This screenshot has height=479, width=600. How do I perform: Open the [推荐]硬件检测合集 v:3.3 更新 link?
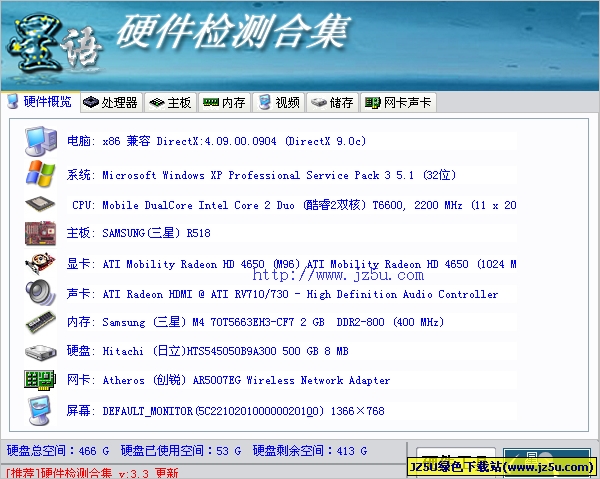click(92, 473)
